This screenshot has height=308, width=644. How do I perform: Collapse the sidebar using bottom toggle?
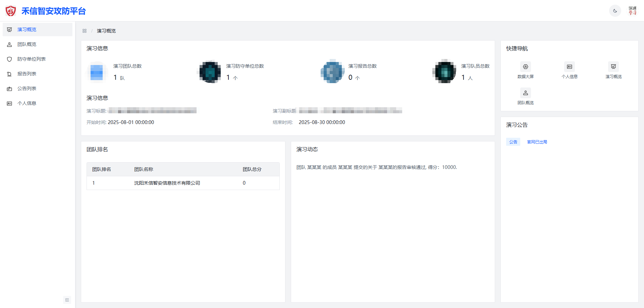pyautogui.click(x=67, y=300)
